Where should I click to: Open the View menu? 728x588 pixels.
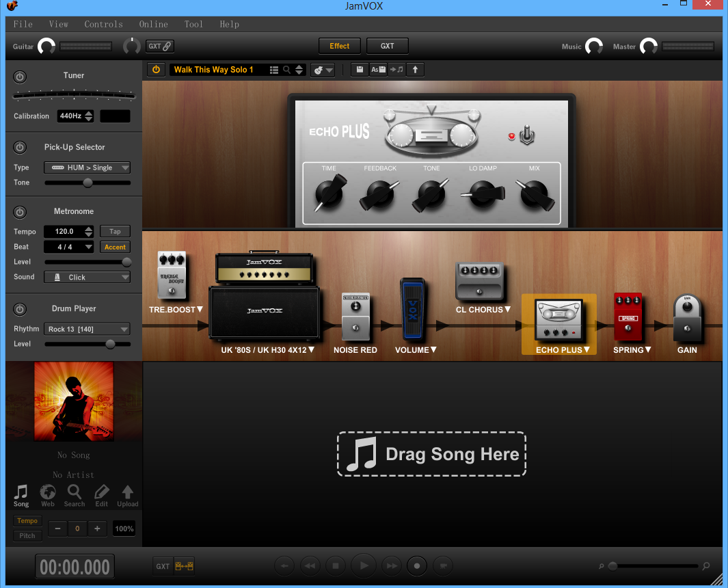(x=59, y=24)
